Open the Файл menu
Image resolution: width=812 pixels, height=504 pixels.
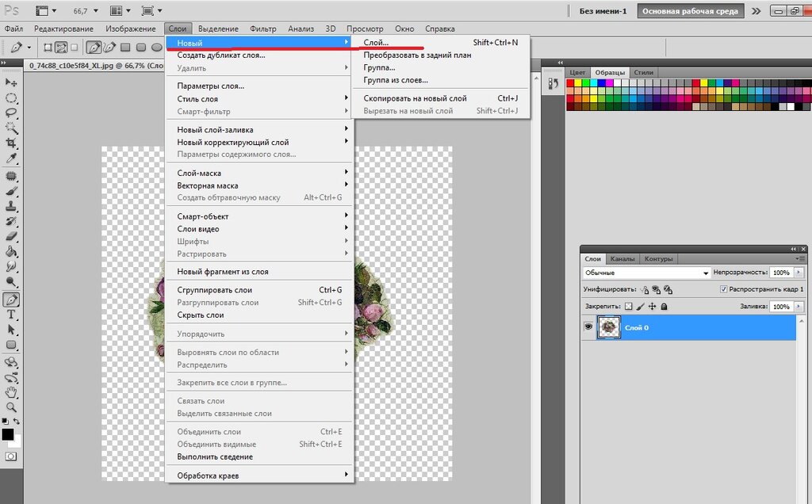(13, 29)
